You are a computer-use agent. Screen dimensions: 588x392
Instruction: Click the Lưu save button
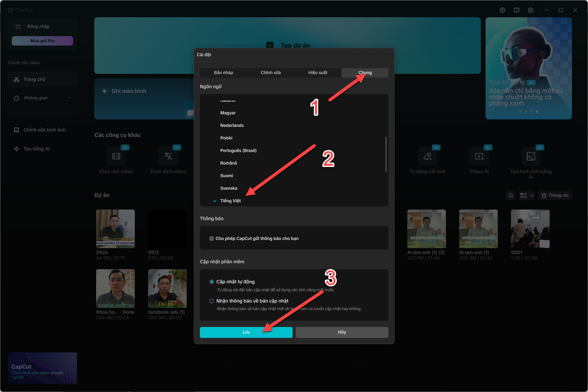(x=246, y=332)
